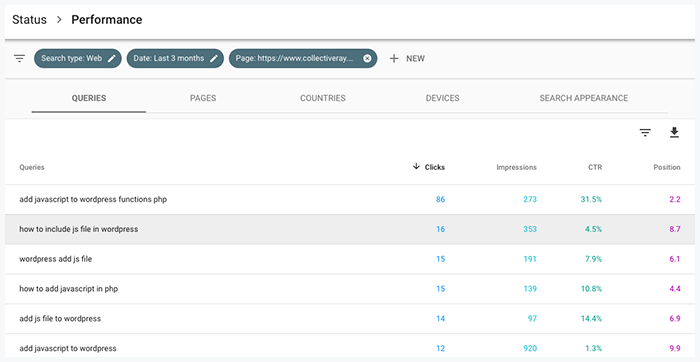Click the 14.4% CTR value
The image size is (700, 362).
pyautogui.click(x=591, y=319)
